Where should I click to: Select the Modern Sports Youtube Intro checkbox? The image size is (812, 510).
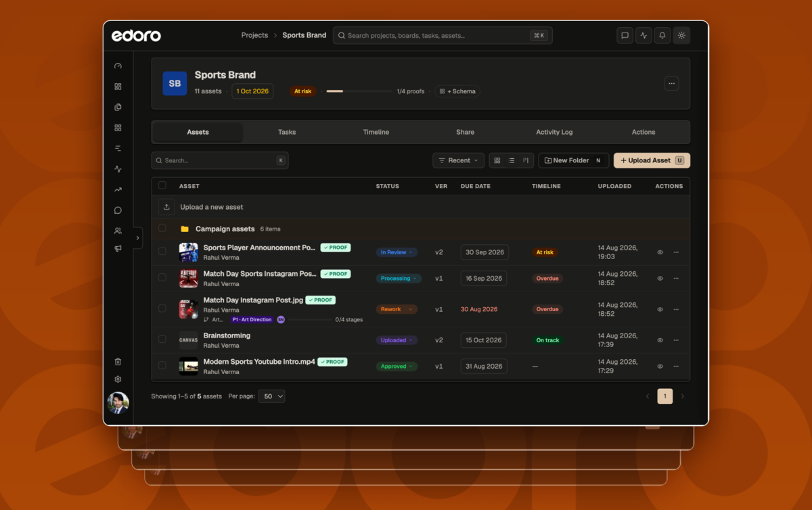[162, 365]
